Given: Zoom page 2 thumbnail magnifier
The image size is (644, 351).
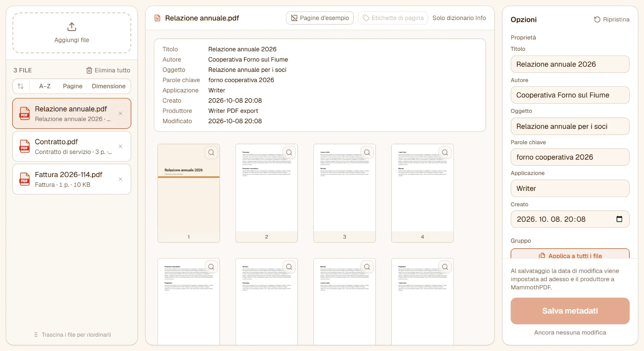Looking at the screenshot, I should pos(289,153).
